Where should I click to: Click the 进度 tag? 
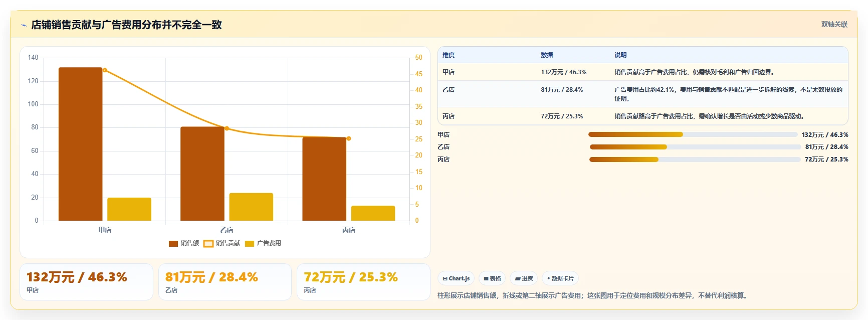(524, 278)
